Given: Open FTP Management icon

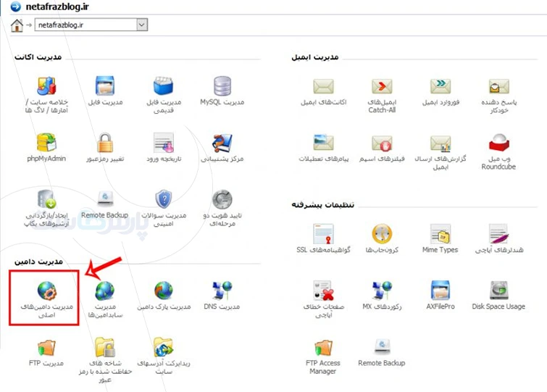Looking at the screenshot, I should 46,348.
